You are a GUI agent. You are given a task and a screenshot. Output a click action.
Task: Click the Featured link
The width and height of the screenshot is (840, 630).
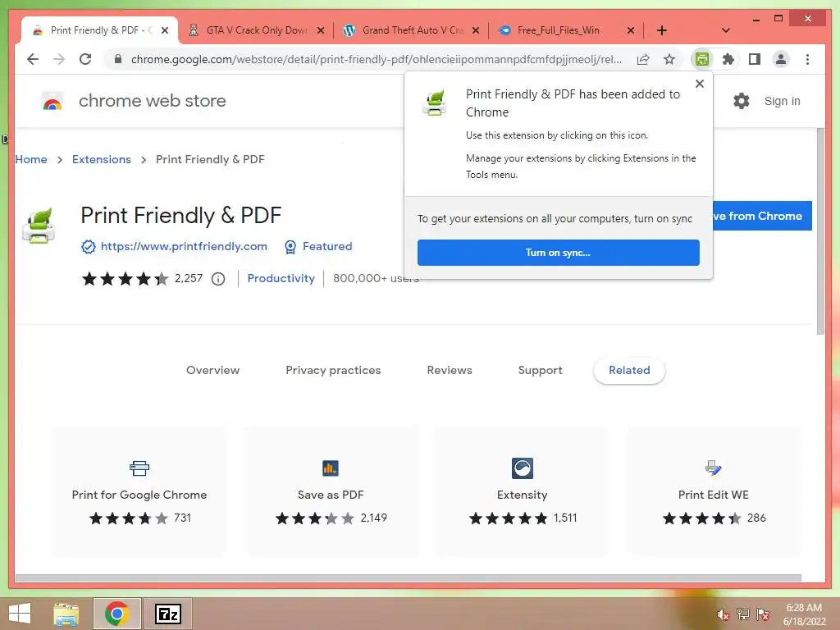(x=327, y=246)
